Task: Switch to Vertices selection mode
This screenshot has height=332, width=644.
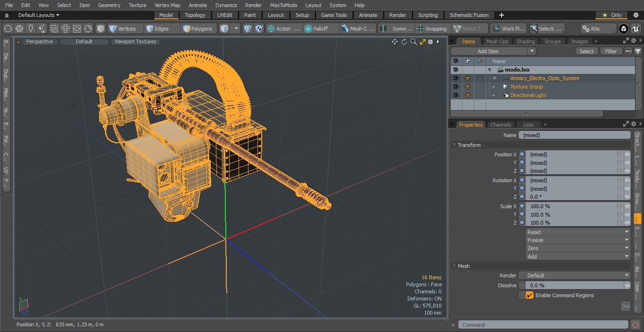Action: click(x=125, y=29)
